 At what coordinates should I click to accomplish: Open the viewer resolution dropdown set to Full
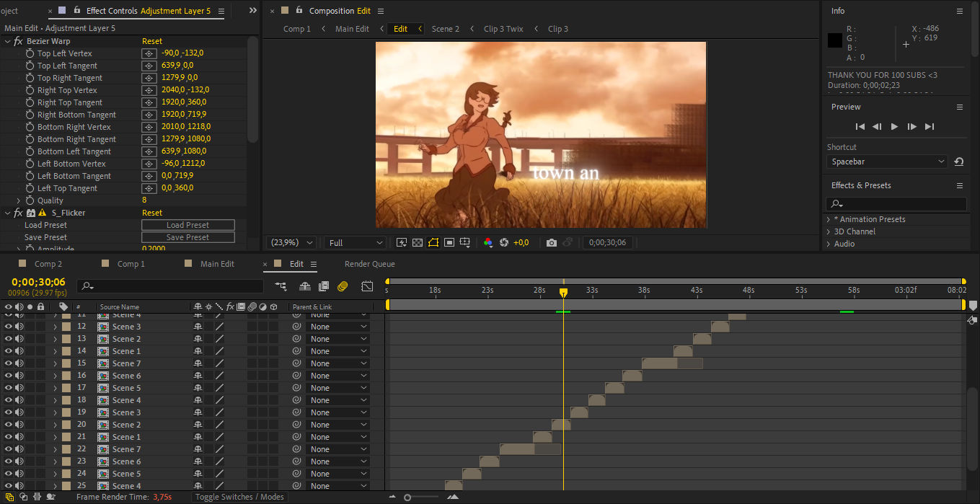coord(355,243)
